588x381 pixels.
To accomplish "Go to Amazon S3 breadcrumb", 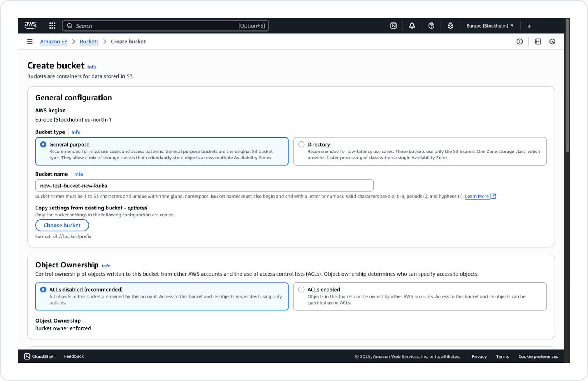I will pyautogui.click(x=54, y=42).
